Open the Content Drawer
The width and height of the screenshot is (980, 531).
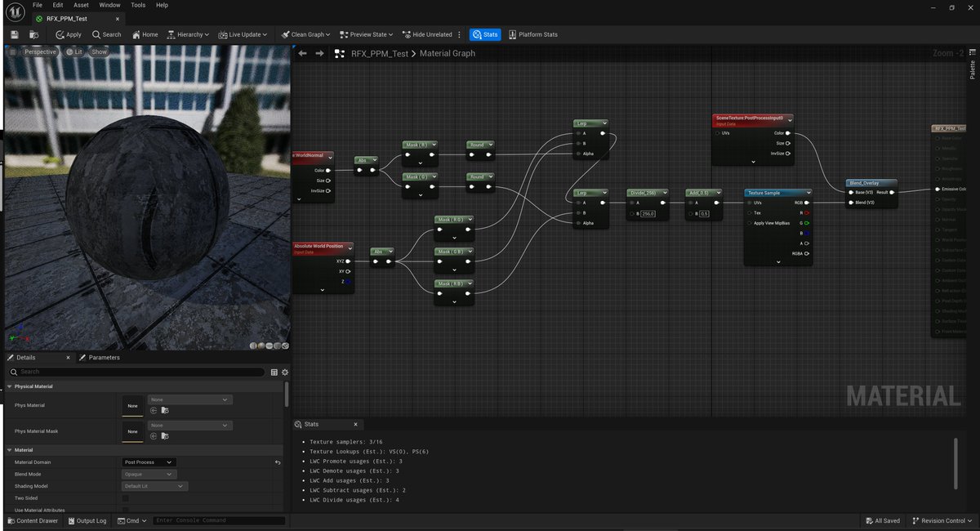point(32,520)
